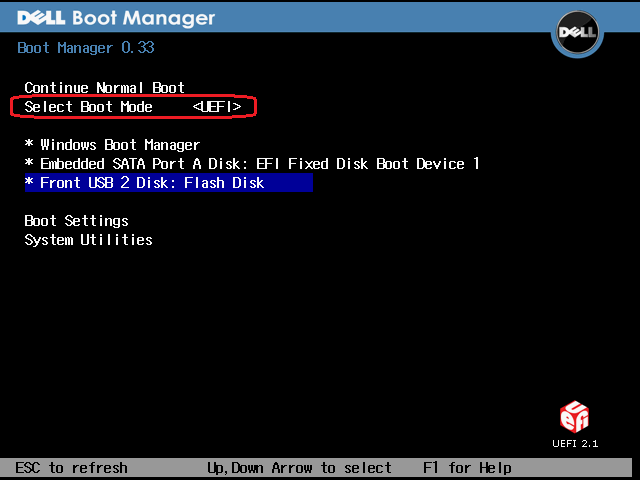
Task: Click the red UEFI cube logo
Action: point(574,417)
